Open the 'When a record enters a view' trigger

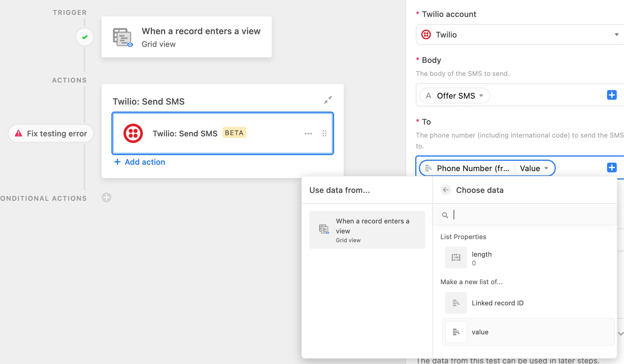[186, 37]
